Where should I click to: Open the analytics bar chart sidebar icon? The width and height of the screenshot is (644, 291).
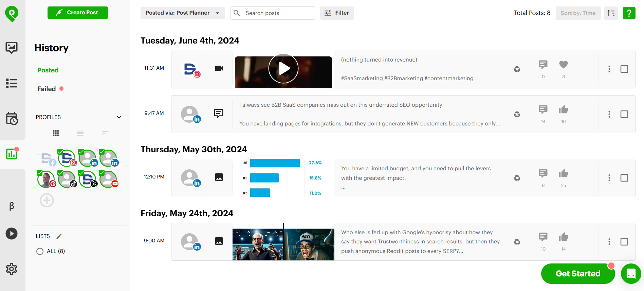[x=12, y=154]
